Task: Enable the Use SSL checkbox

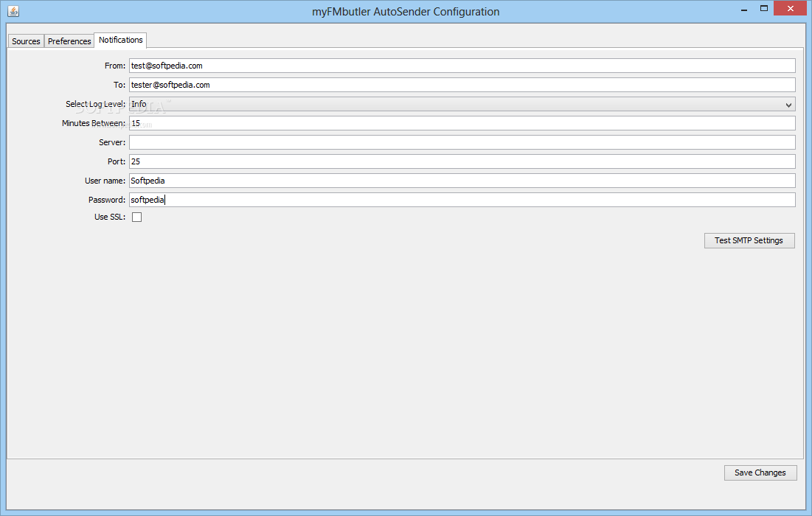Action: [x=136, y=217]
